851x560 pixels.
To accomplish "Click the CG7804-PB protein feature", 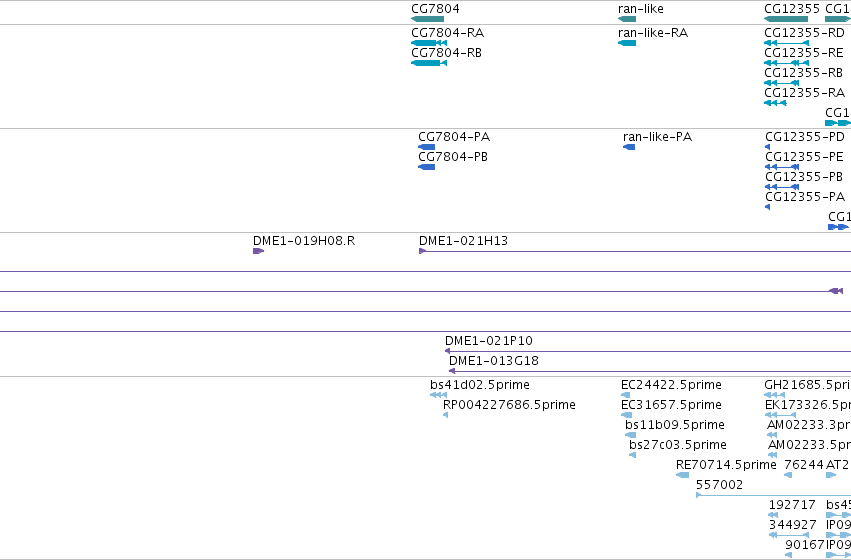I will pos(427,167).
